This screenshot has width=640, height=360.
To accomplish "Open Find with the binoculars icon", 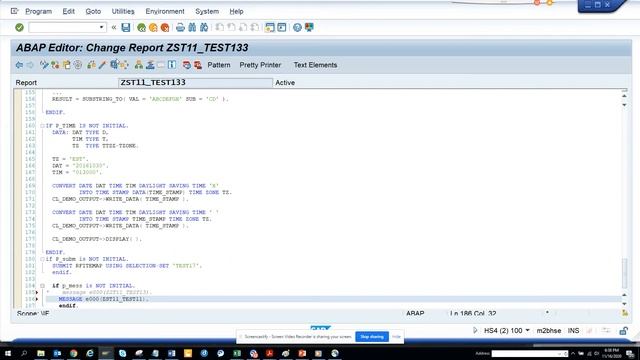I will click(x=192, y=27).
